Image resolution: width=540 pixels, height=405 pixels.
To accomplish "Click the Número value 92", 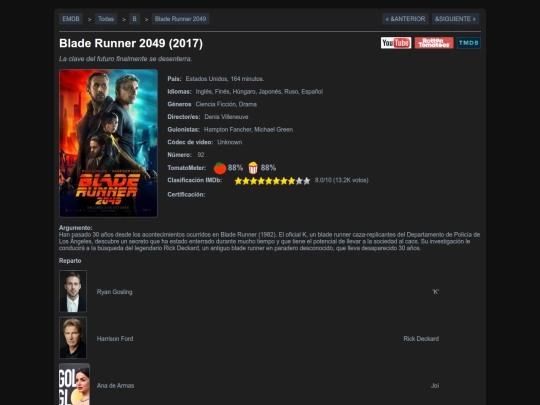I will [201, 155].
